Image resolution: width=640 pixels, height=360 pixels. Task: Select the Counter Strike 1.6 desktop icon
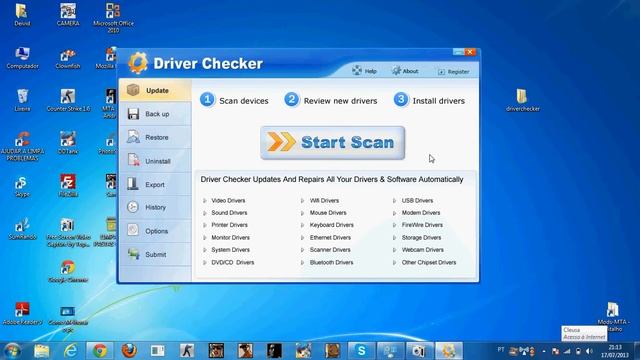click(68, 100)
